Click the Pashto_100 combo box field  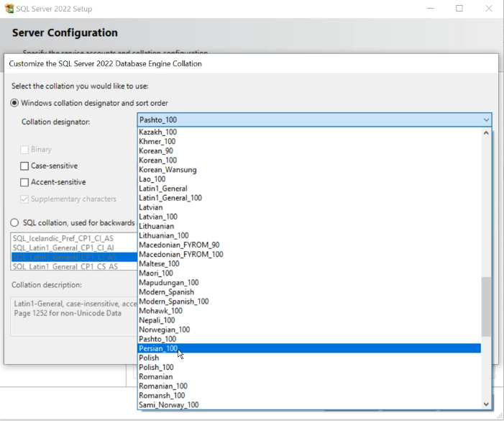(314, 119)
